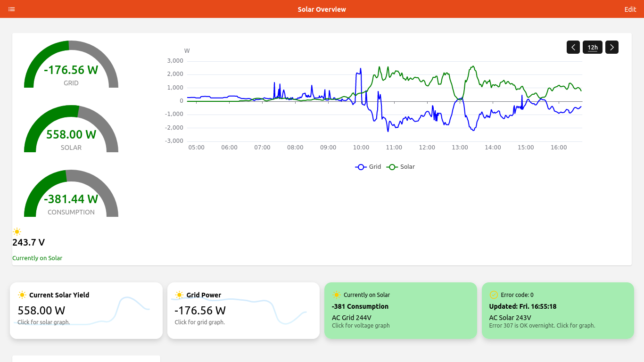Click sun icon on Grid Power card

coord(179,295)
